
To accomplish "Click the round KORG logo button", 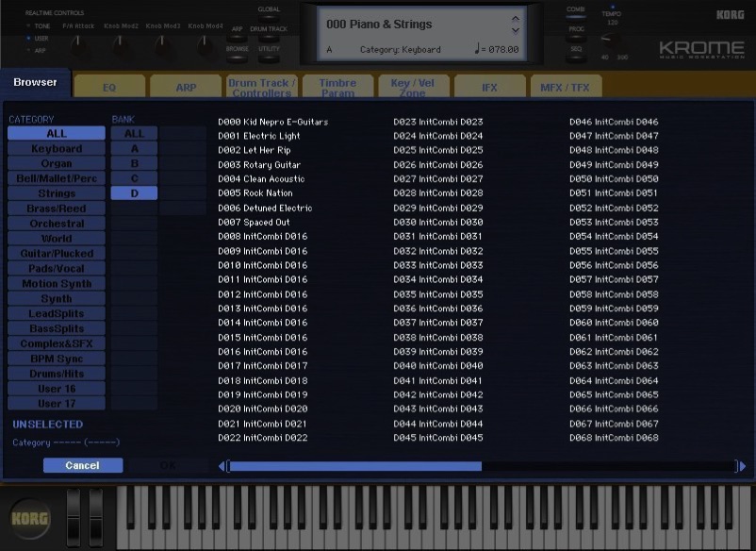I will coord(30,519).
